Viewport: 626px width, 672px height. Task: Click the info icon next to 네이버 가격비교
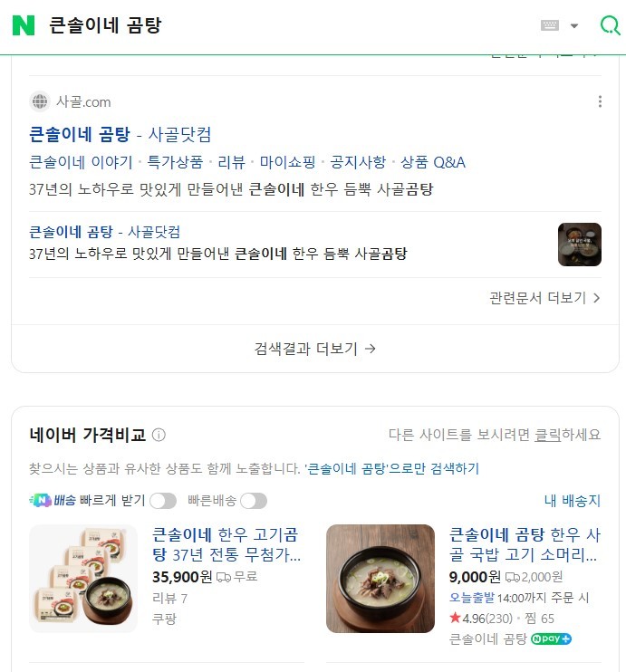coord(159,435)
